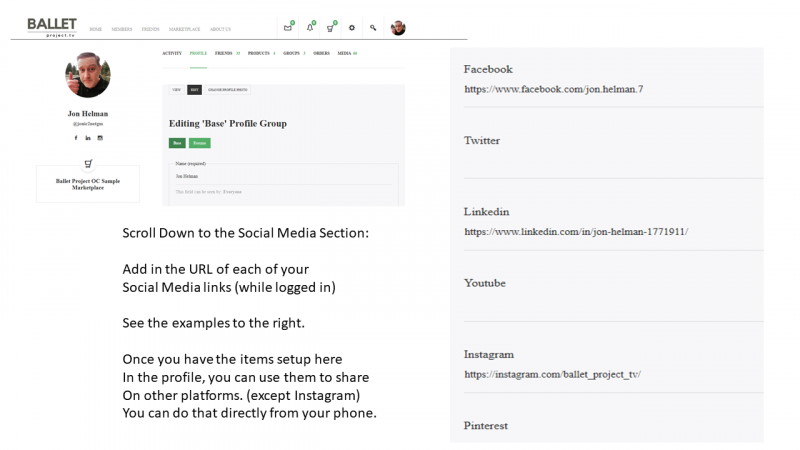Click the marketplace cart icon above the sample card
The width and height of the screenshot is (800, 450).
pos(88,164)
